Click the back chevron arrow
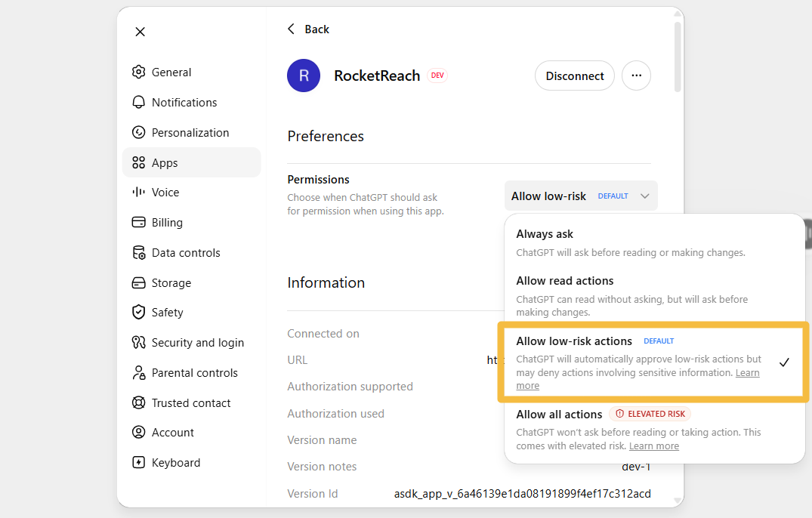The height and width of the screenshot is (518, 812). click(x=291, y=29)
